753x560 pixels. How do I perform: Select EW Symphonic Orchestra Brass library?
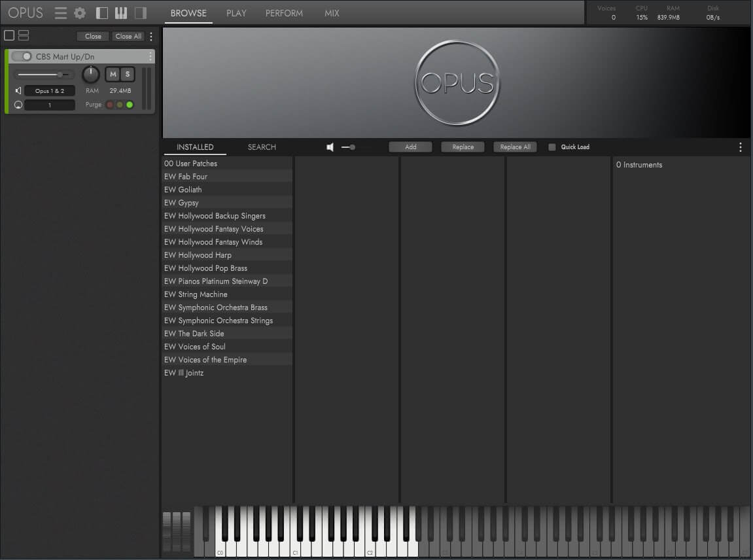pyautogui.click(x=228, y=307)
